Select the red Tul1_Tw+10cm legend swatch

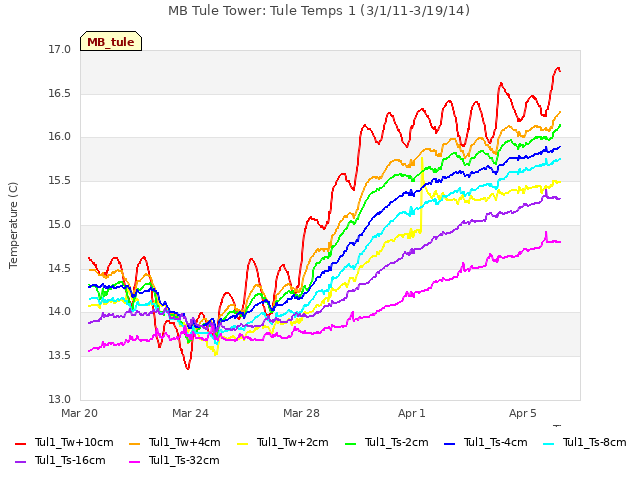(20, 444)
